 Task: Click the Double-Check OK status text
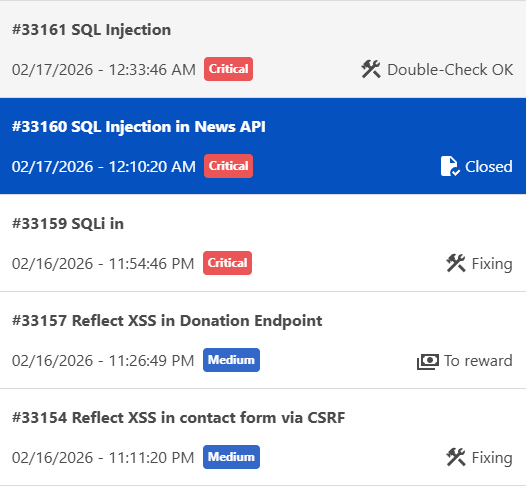[x=450, y=70]
